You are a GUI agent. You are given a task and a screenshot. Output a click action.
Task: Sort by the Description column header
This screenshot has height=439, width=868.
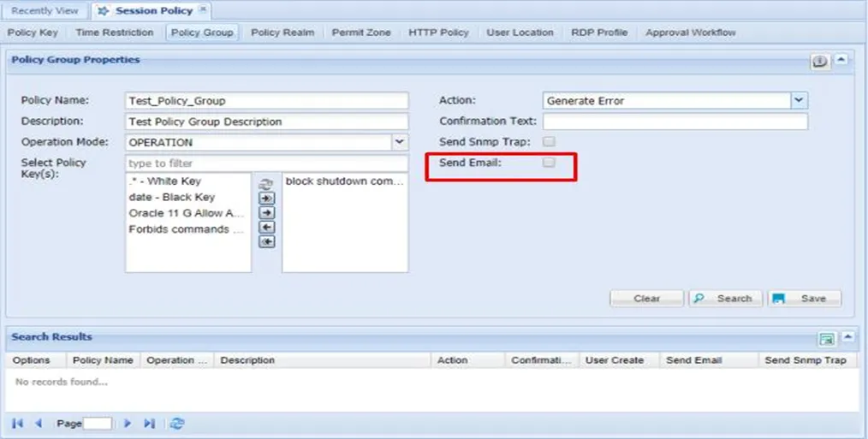coord(322,360)
